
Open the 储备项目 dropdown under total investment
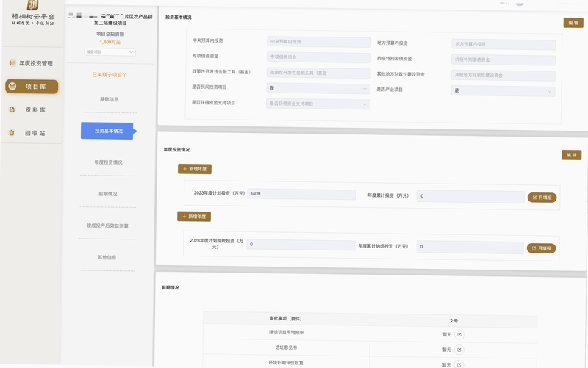[x=110, y=52]
